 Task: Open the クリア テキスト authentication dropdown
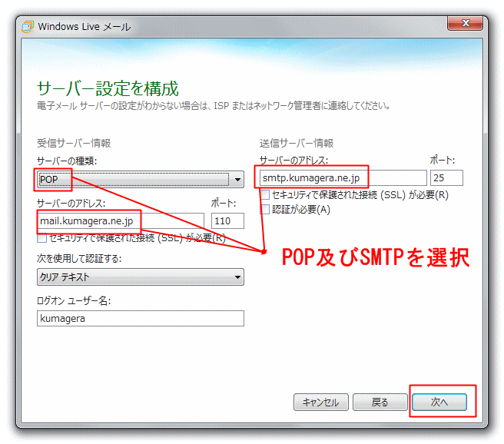[x=141, y=277]
